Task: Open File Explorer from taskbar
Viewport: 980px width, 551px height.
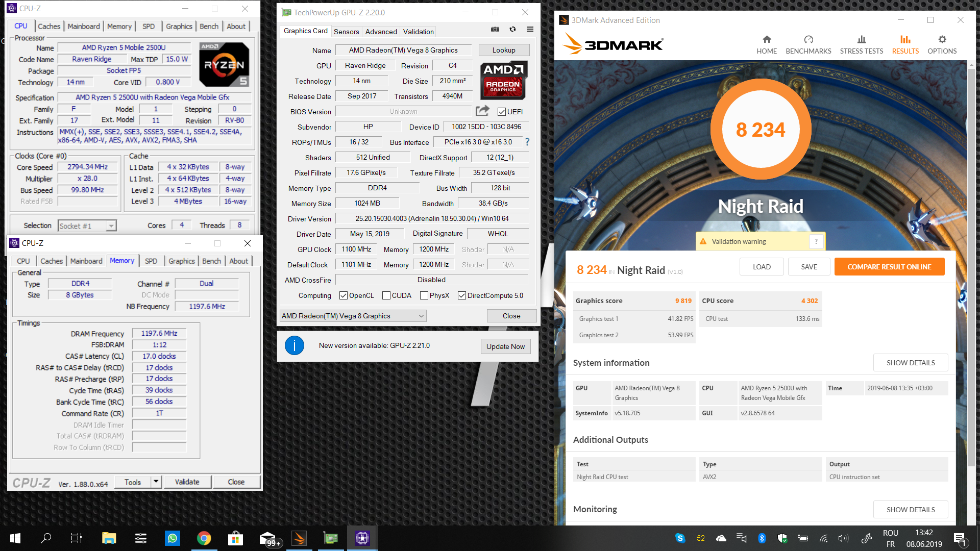Action: (109, 538)
